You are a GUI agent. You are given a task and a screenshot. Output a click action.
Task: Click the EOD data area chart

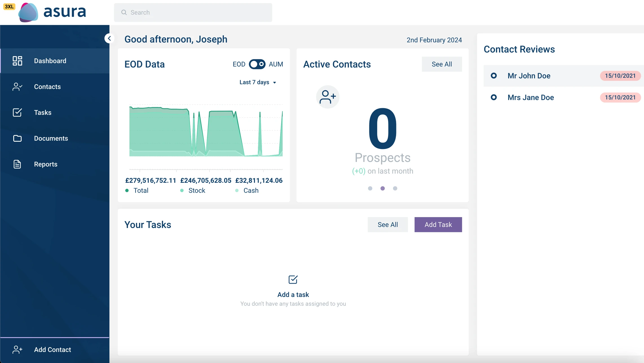206,131
